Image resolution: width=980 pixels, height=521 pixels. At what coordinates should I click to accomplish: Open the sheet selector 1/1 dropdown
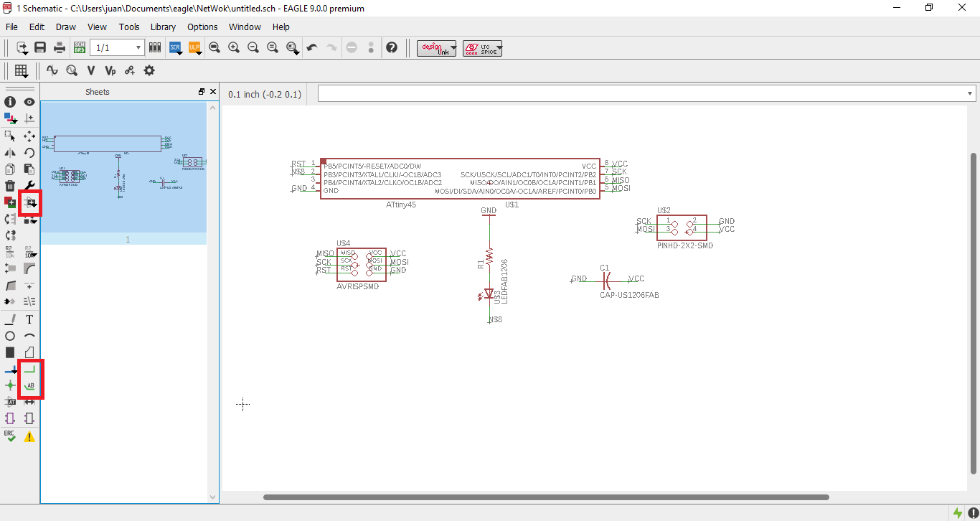117,47
